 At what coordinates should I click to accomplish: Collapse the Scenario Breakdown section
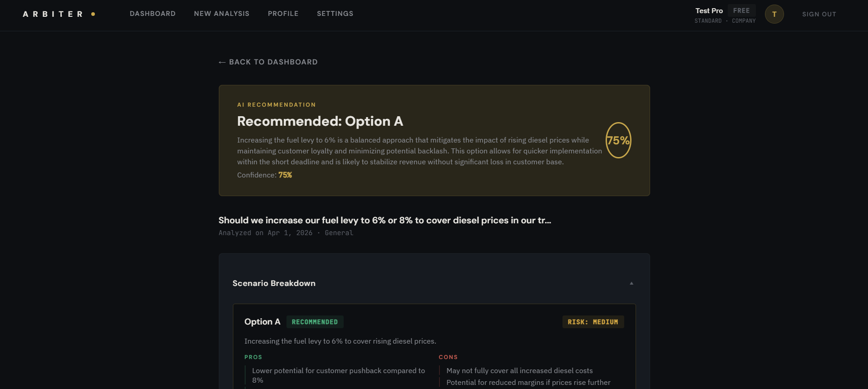pos(631,283)
